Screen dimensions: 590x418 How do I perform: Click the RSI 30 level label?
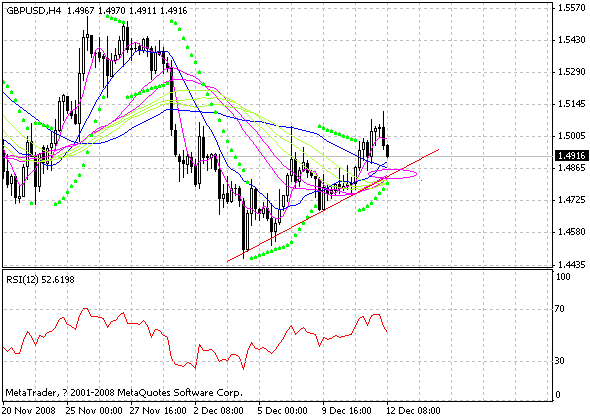coord(560,361)
